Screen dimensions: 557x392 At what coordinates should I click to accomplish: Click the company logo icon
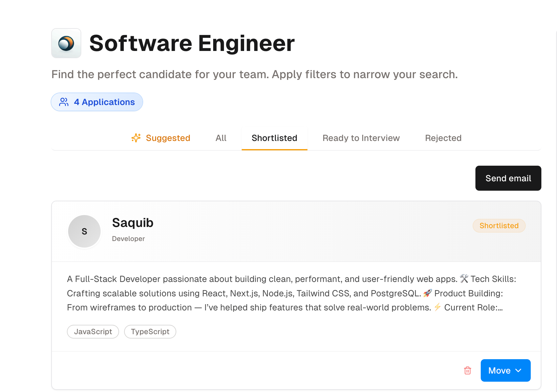(66, 43)
